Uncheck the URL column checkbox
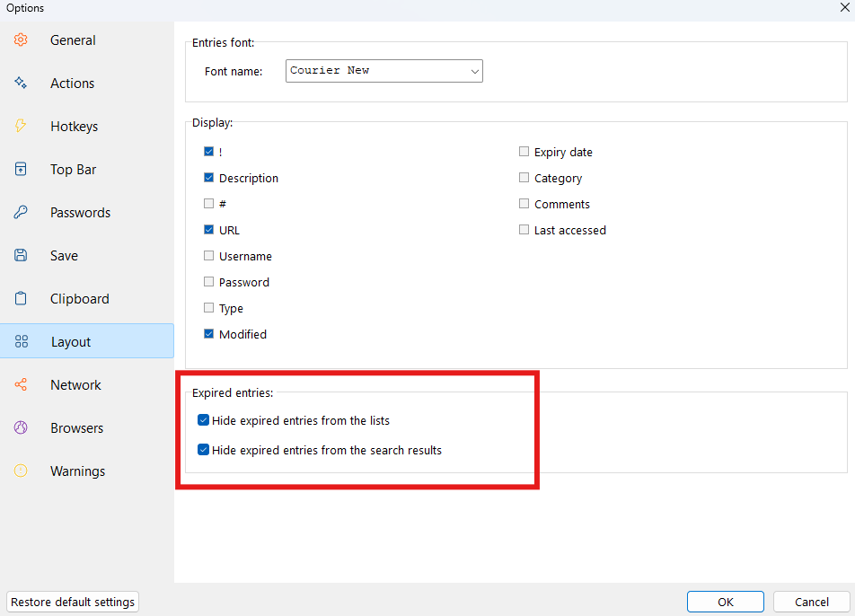Screen dimensions: 855x616 pos(209,230)
